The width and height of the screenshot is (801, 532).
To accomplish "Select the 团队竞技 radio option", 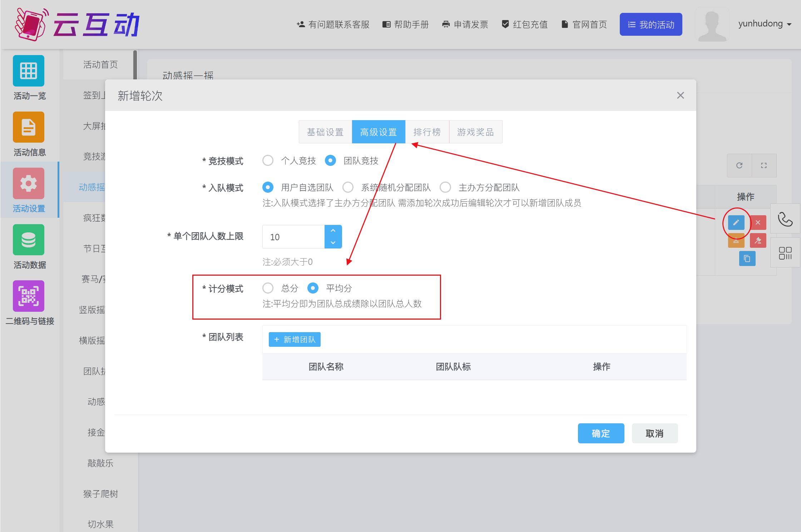I will click(330, 161).
